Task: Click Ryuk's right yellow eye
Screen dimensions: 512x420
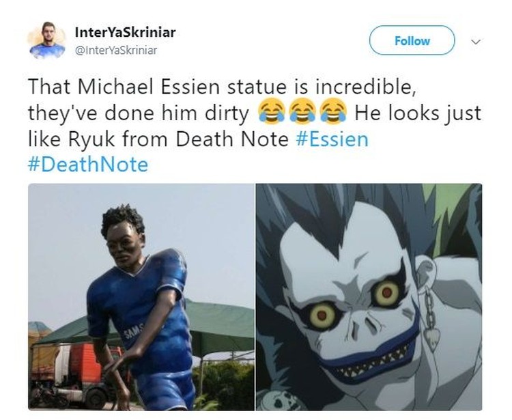Action: click(x=387, y=293)
